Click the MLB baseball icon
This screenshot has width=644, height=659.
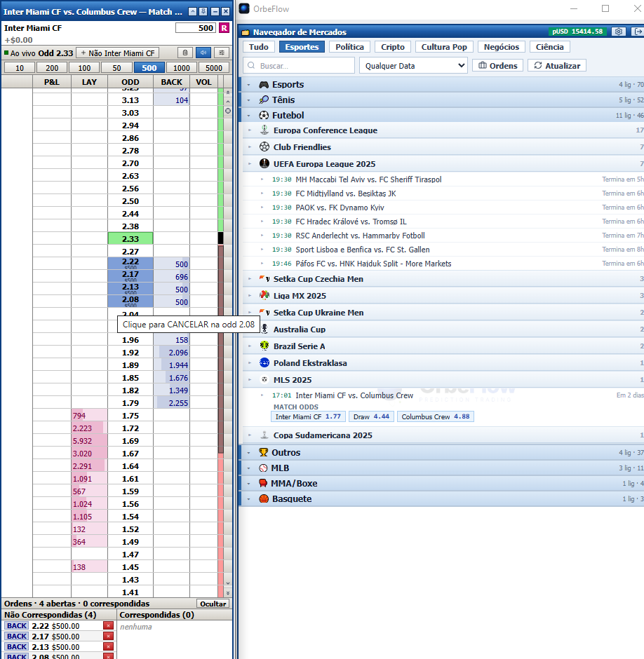click(263, 468)
